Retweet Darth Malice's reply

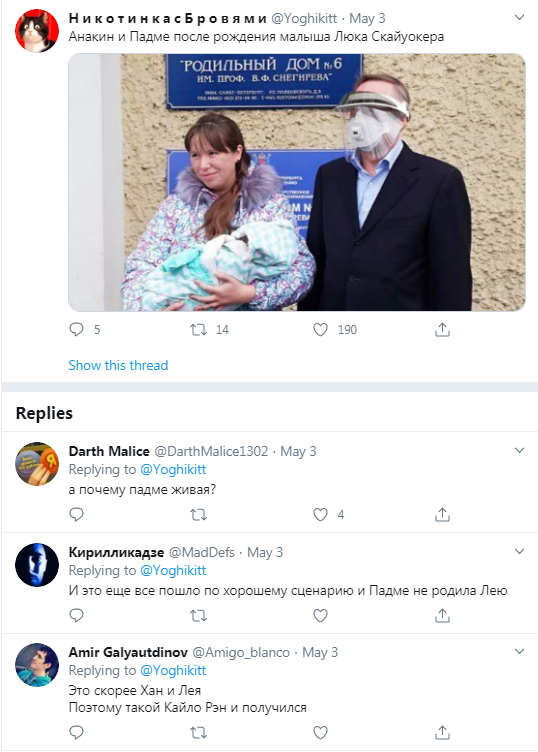point(198,515)
